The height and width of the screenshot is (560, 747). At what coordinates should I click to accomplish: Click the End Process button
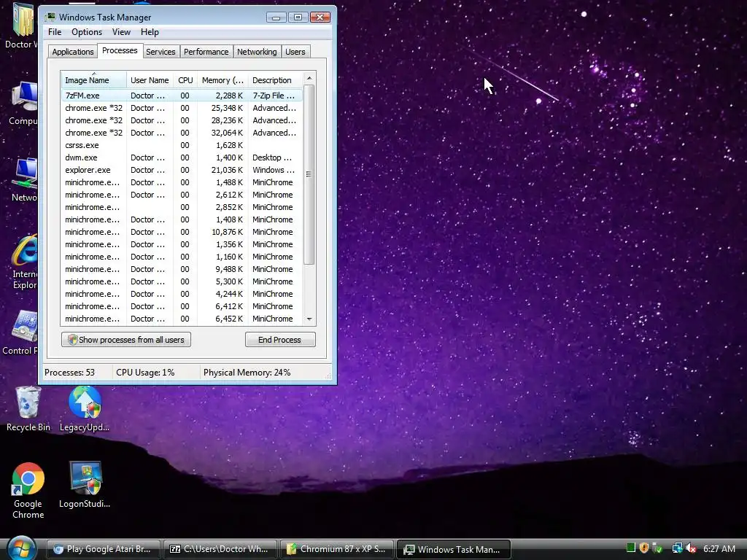tap(280, 340)
